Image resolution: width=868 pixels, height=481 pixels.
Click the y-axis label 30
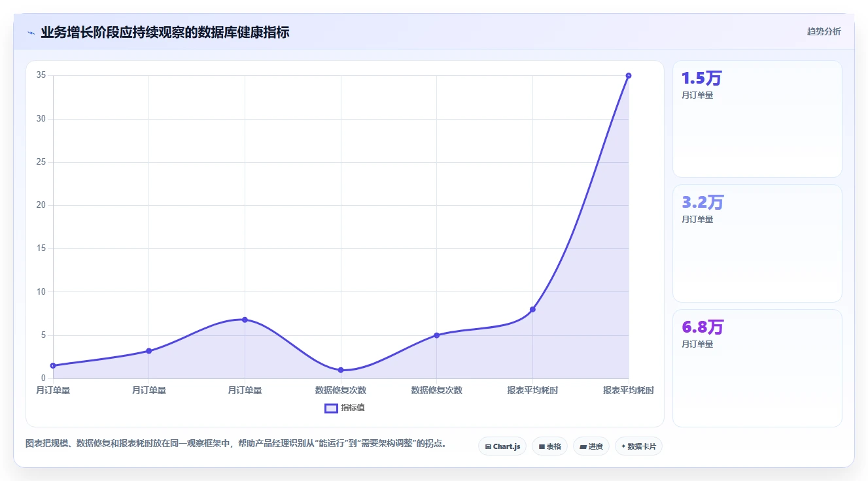pyautogui.click(x=41, y=118)
